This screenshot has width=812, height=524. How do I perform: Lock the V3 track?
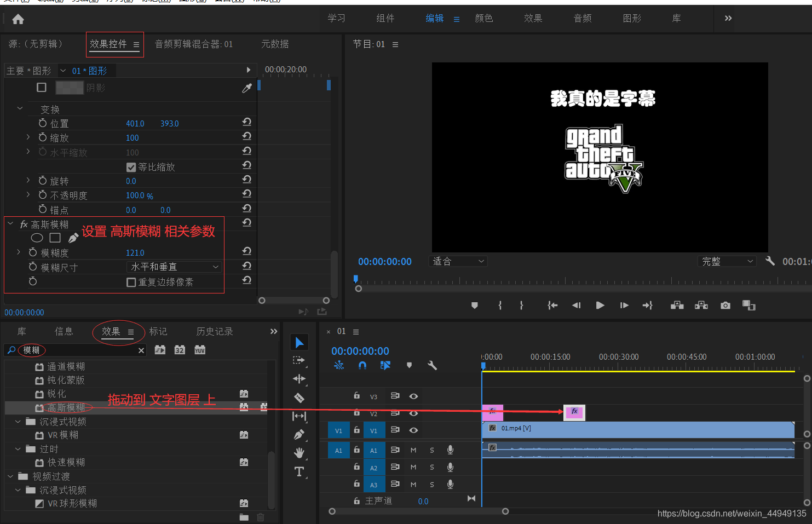(356, 396)
